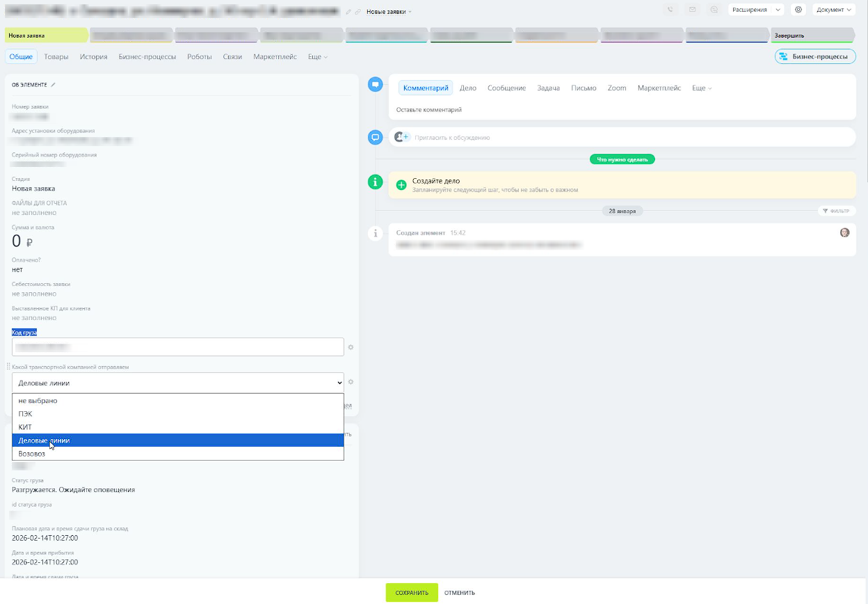Click the Код груза input field
868x604 pixels.
click(177, 347)
